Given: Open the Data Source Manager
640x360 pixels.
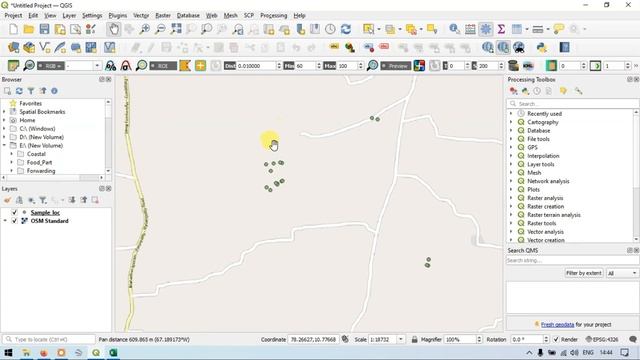Looking at the screenshot, I should (x=13, y=47).
